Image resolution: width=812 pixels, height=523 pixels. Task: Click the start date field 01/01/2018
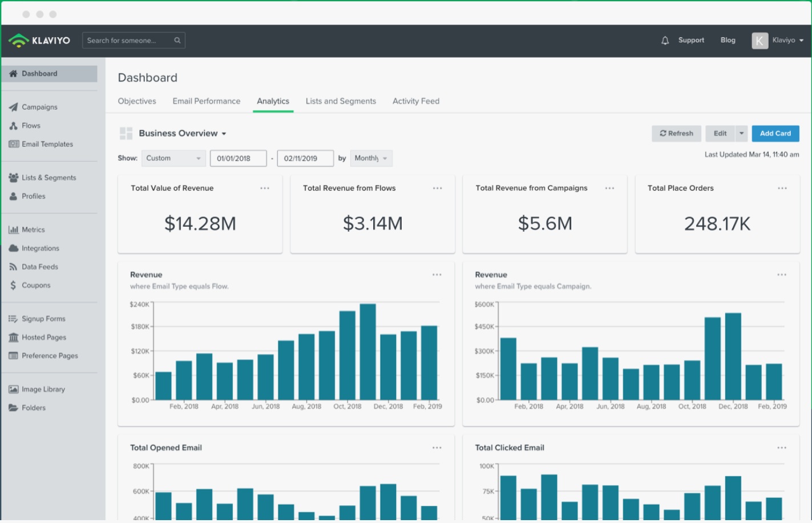click(x=238, y=158)
